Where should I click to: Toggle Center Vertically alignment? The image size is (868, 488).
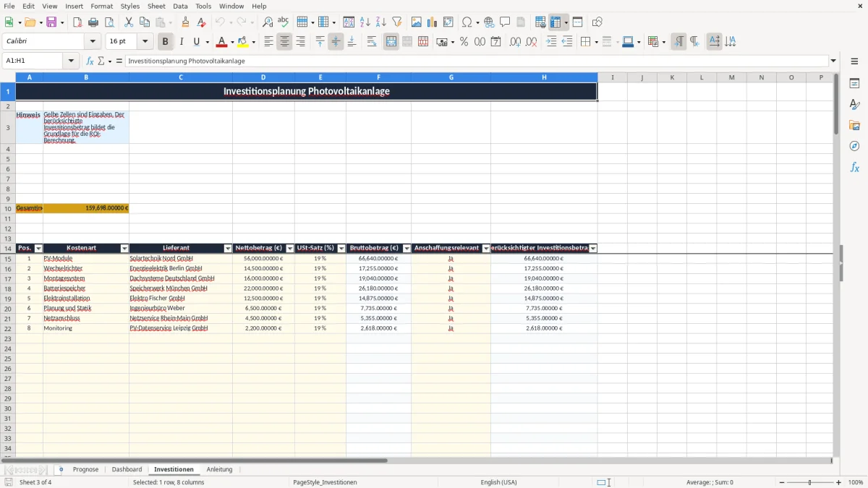click(336, 42)
